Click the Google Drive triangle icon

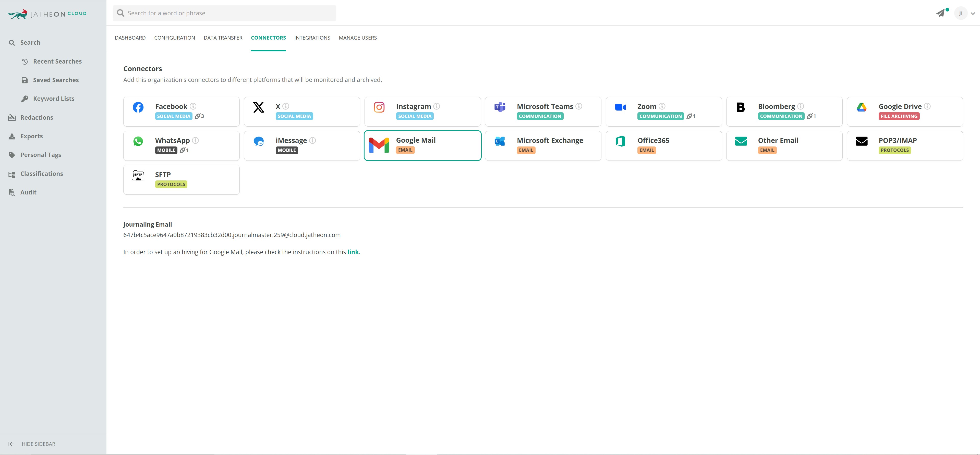(861, 107)
